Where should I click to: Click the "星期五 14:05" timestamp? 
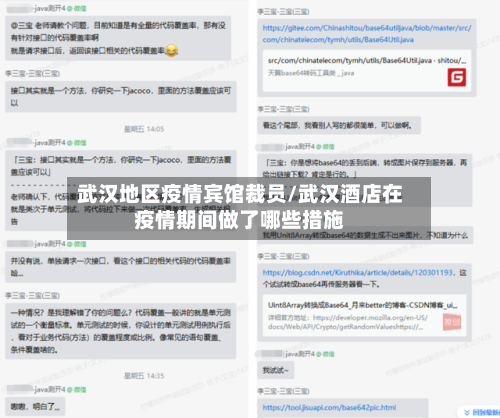pos(144,129)
